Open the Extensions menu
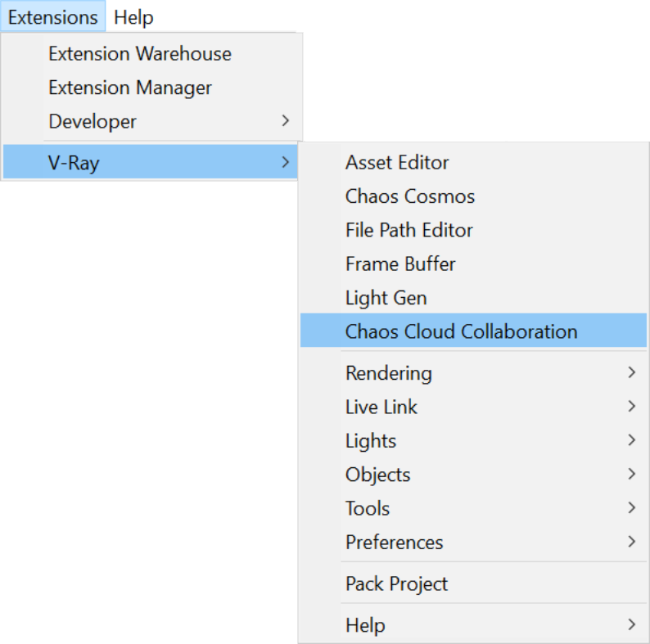The image size is (650, 644). pos(53,16)
